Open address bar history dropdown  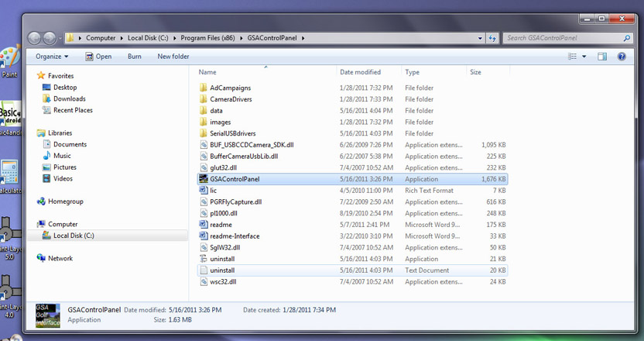[480, 38]
